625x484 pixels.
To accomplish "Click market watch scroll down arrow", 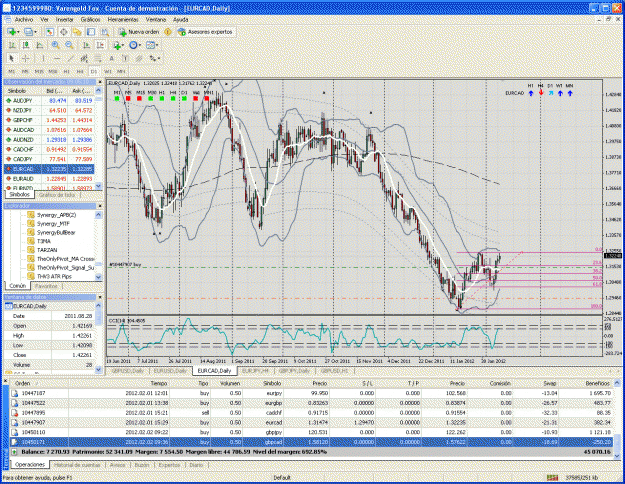I will (x=98, y=186).
